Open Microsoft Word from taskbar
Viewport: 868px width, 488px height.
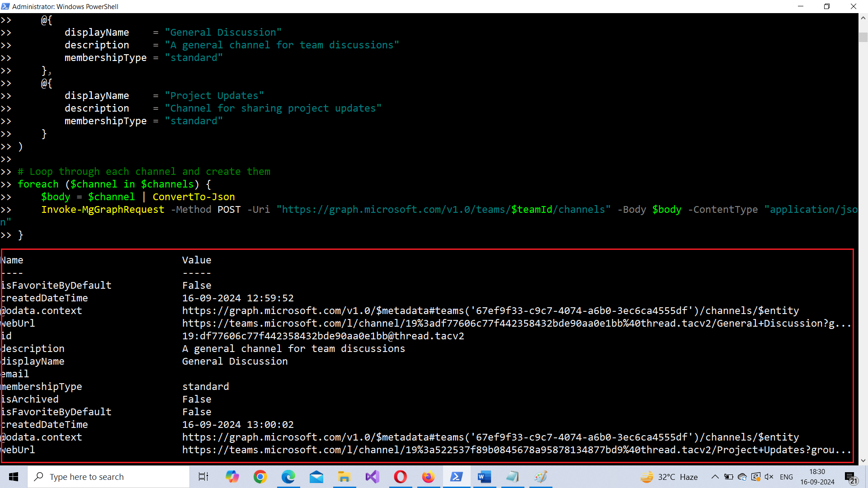click(484, 477)
